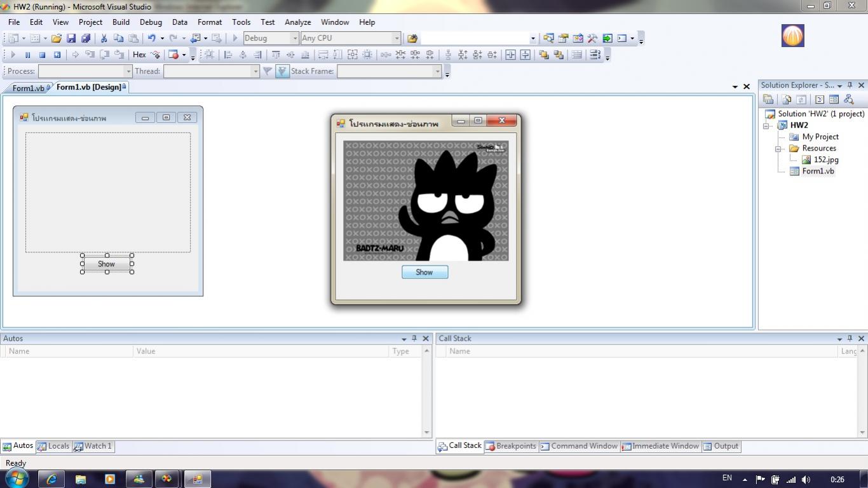Copy selection toolbar icon

click(x=118, y=38)
